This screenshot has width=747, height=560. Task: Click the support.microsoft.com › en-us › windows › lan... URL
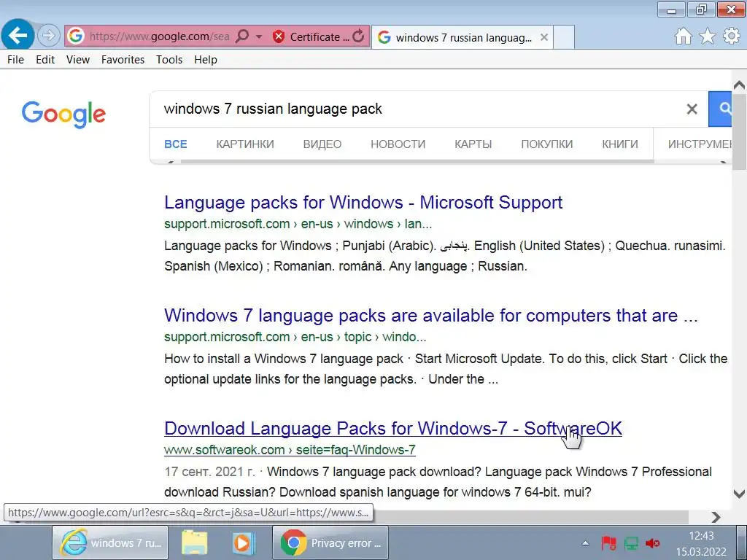click(298, 224)
